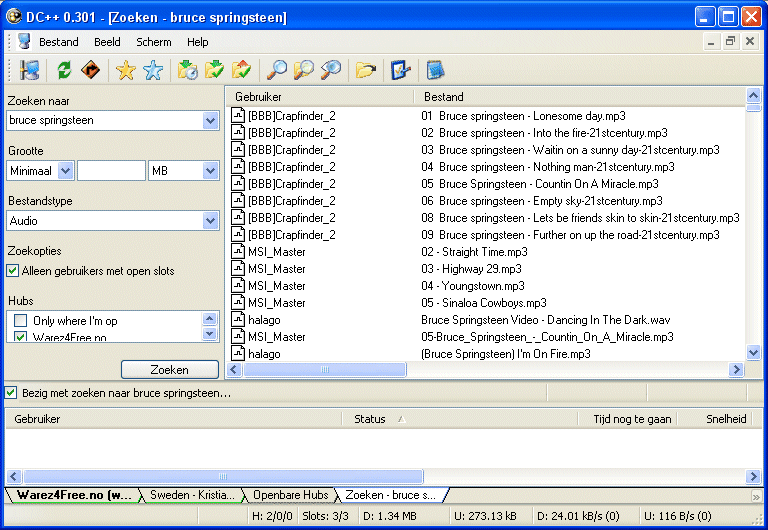Click the H: 2/0/0 status bar entry

click(x=272, y=516)
